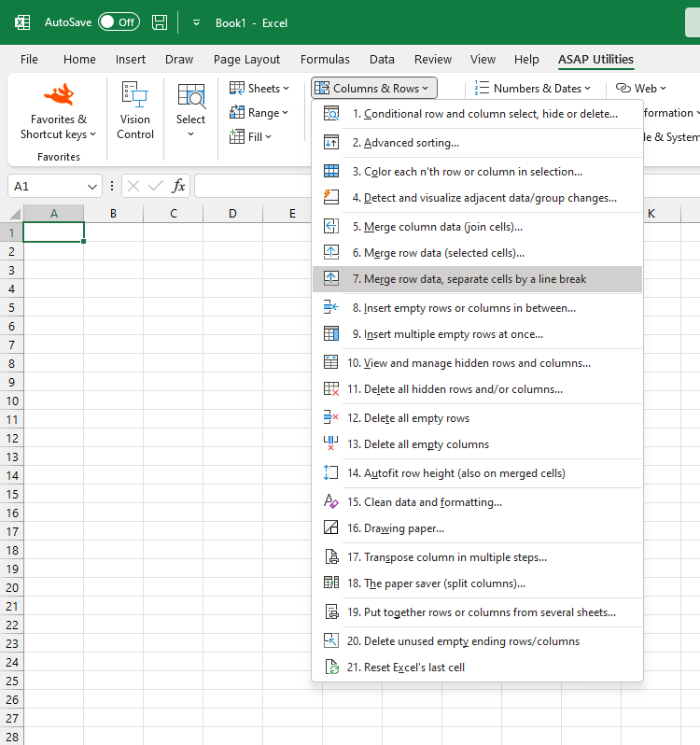This screenshot has width=700, height=745.
Task: Expand the Fill menu
Action: tap(250, 137)
